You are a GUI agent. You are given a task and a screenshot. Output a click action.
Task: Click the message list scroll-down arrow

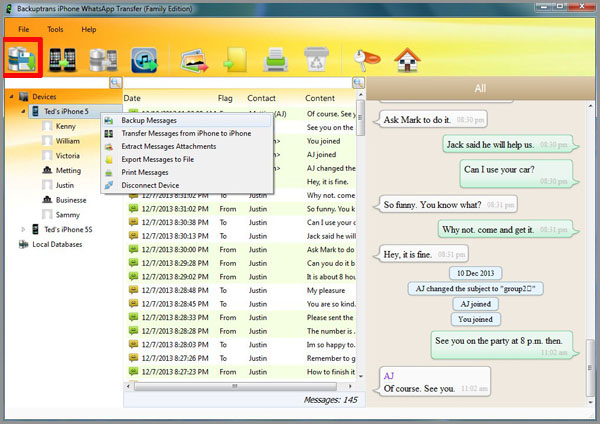pos(360,377)
